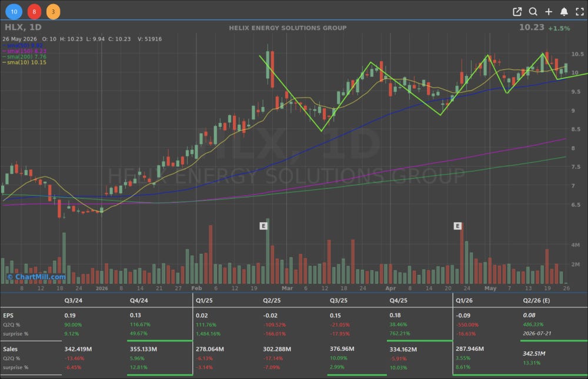Click Sales value 342.419M
The image size is (588, 379).
pyautogui.click(x=78, y=349)
